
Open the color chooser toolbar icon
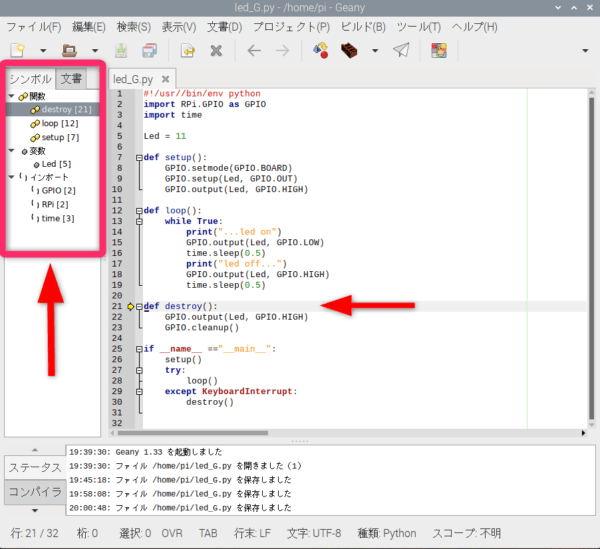[x=439, y=50]
